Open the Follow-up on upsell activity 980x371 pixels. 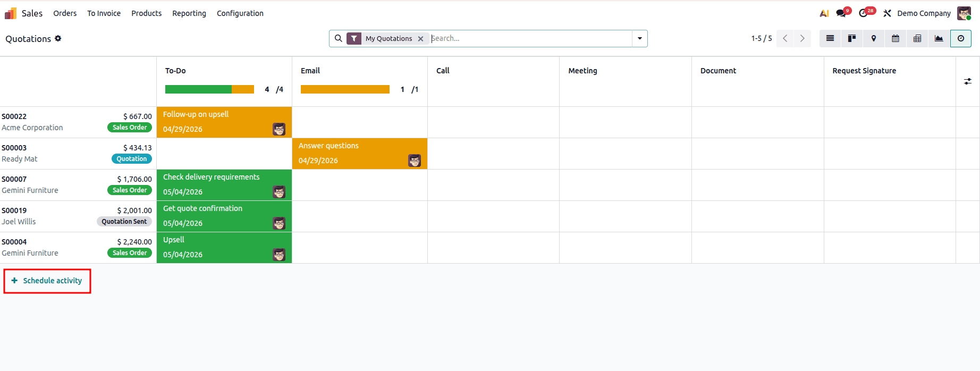[x=224, y=122]
